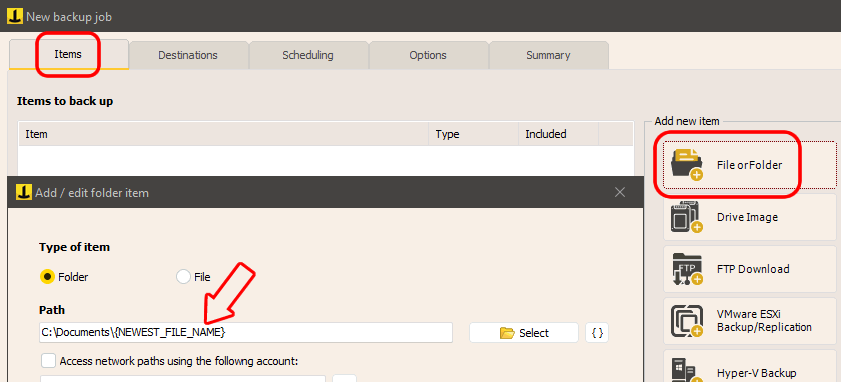Viewport: 841px width, 382px height.
Task: Click the Drive Image disk icon
Action: 687,217
